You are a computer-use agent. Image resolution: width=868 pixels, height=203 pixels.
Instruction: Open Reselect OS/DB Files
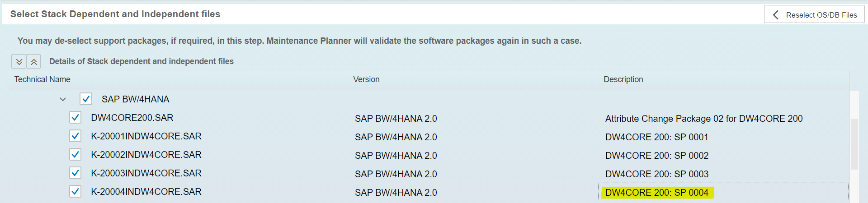pos(814,14)
